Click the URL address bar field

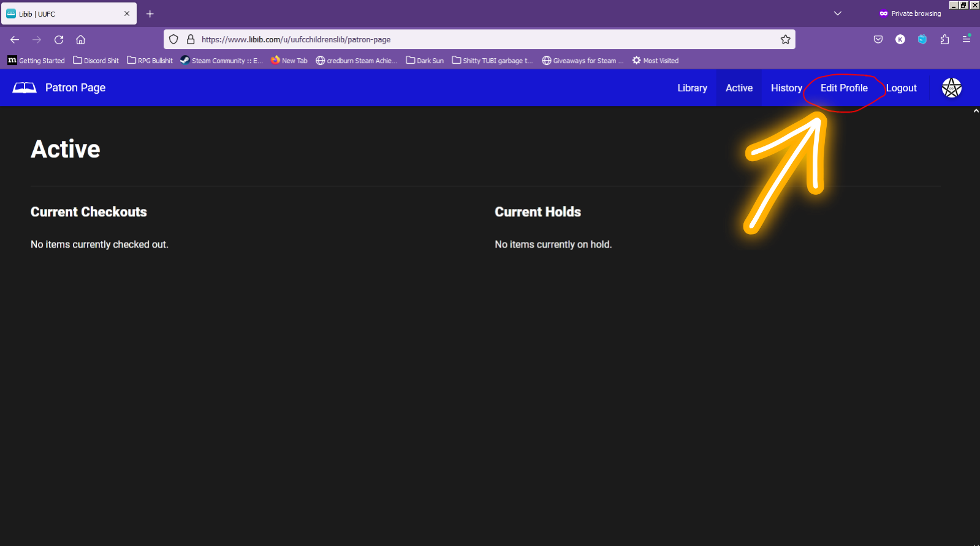(x=479, y=39)
